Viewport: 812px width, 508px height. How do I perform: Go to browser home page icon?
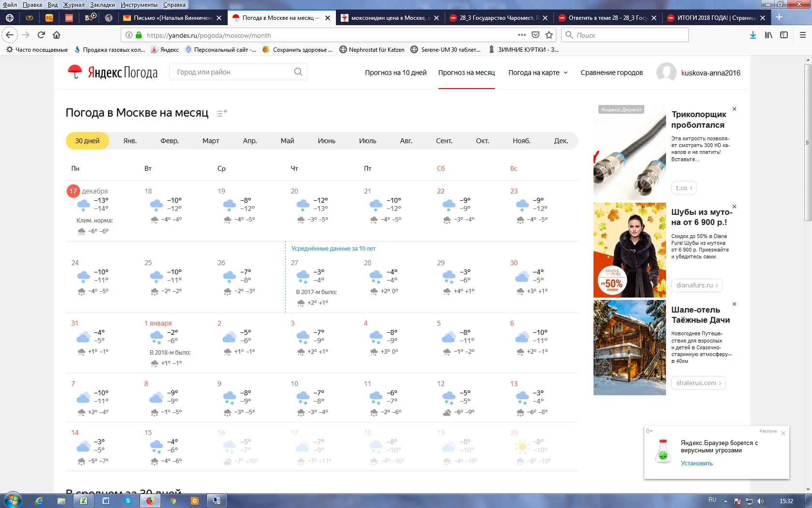[x=57, y=35]
